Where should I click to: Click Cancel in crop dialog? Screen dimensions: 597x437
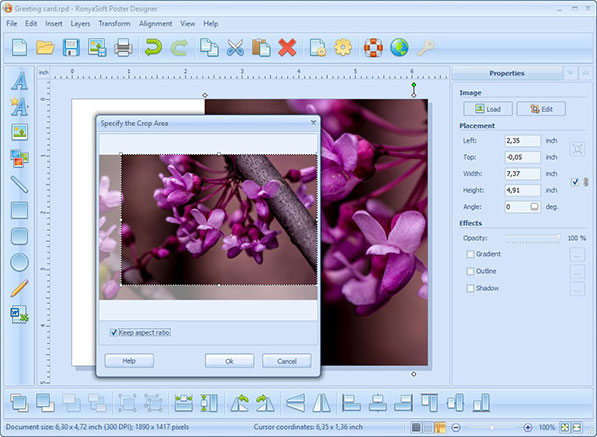[x=287, y=361]
